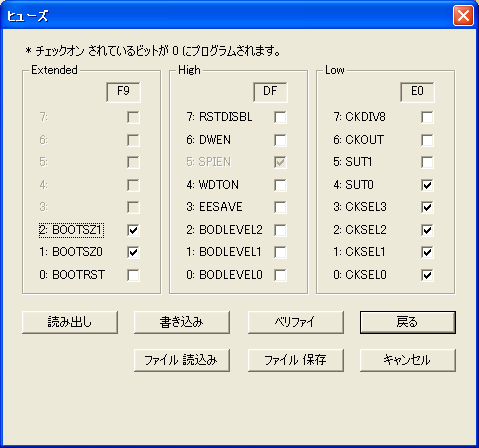Click the 書き込み (write) button
The width and height of the screenshot is (479, 448).
tap(182, 322)
